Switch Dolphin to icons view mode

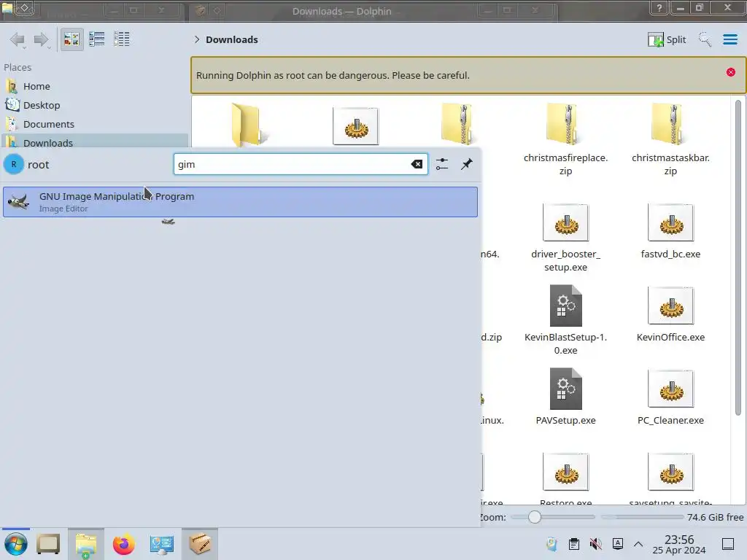71,39
